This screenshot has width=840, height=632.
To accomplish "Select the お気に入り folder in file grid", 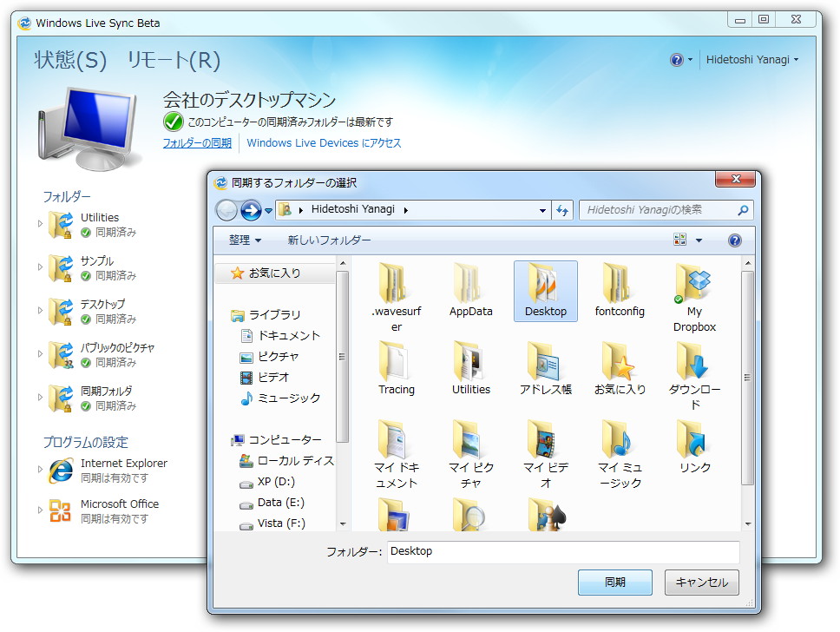I will (x=619, y=361).
